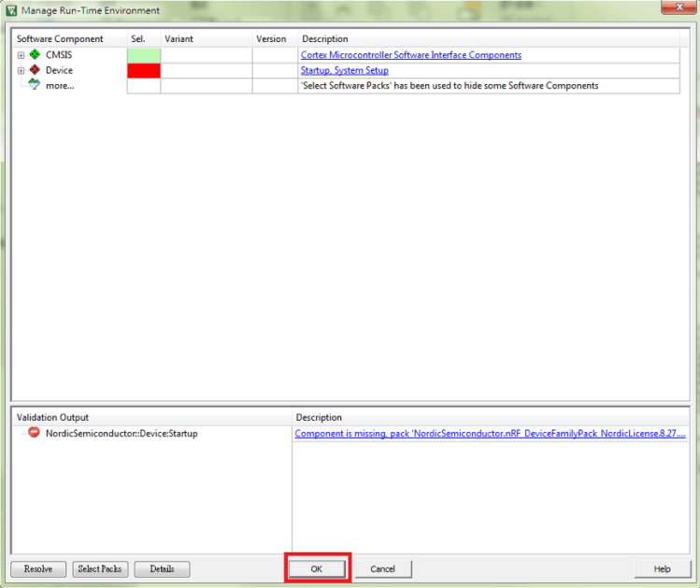Image resolution: width=700 pixels, height=588 pixels.
Task: Open the 'Component is missing, pack' link
Action: [490, 434]
